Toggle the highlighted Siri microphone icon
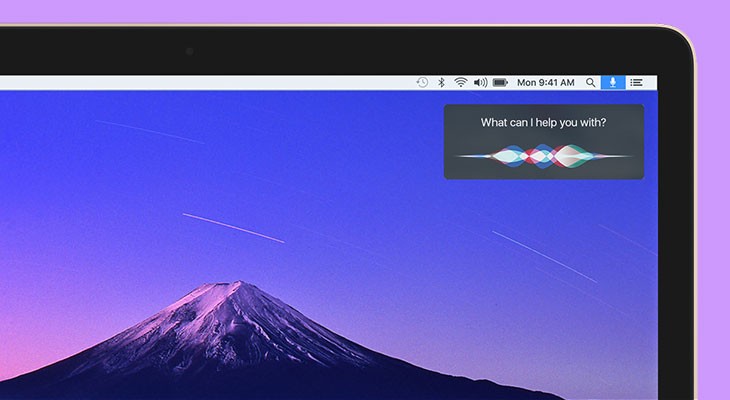This screenshot has height=400, width=730. [613, 82]
